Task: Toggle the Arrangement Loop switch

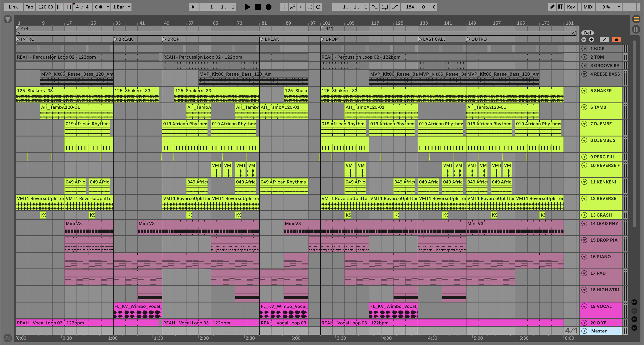Action: pos(385,7)
